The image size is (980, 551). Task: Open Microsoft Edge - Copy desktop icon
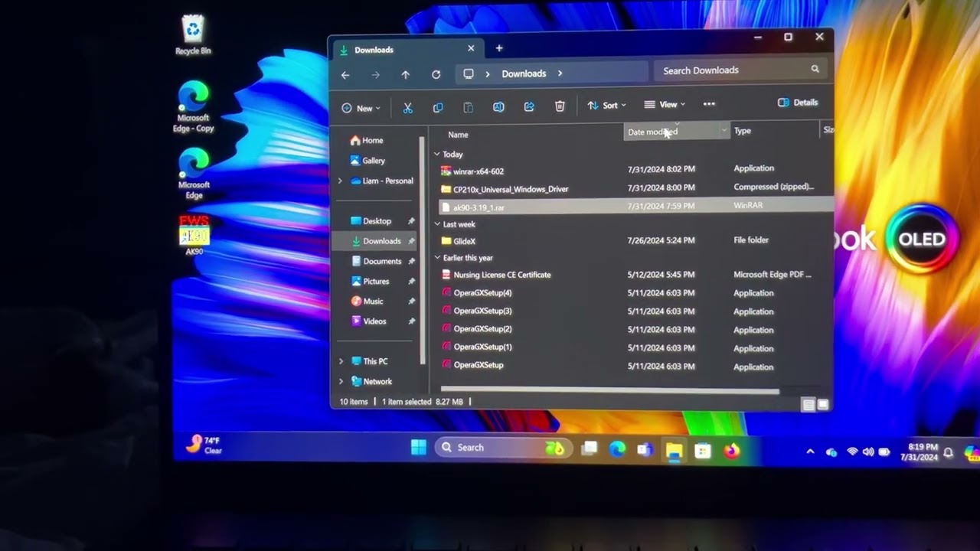[193, 106]
